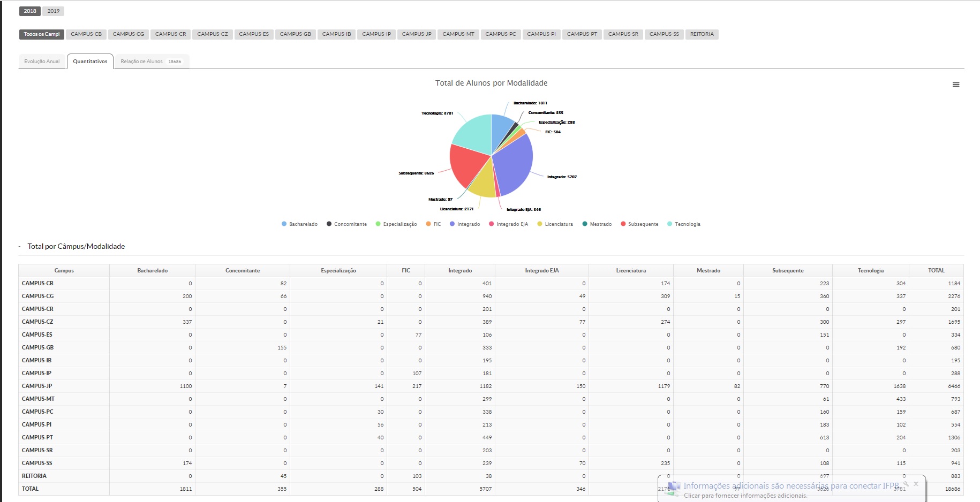980x502 pixels.
Task: Close the IFPB connection notification
Action: [916, 484]
